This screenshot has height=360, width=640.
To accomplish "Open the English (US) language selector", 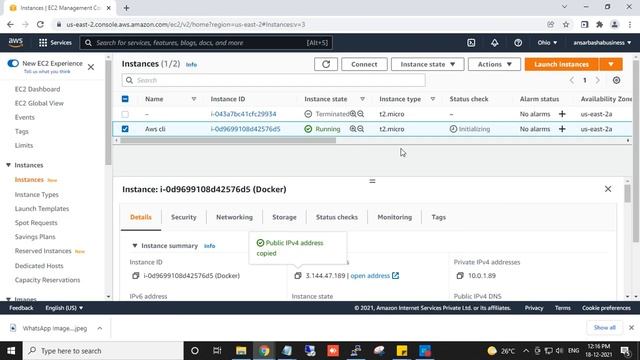I will 64,308.
